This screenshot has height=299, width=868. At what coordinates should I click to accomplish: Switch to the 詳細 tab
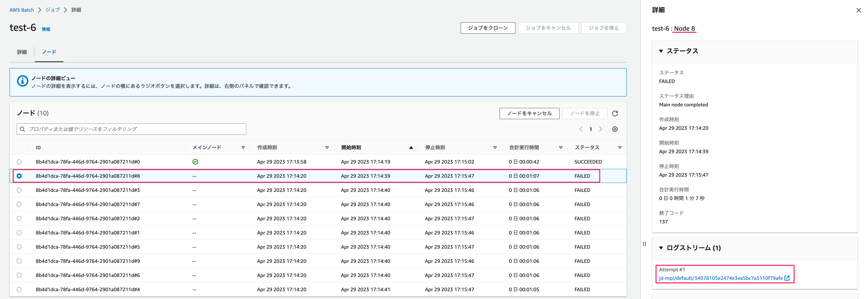click(x=22, y=52)
